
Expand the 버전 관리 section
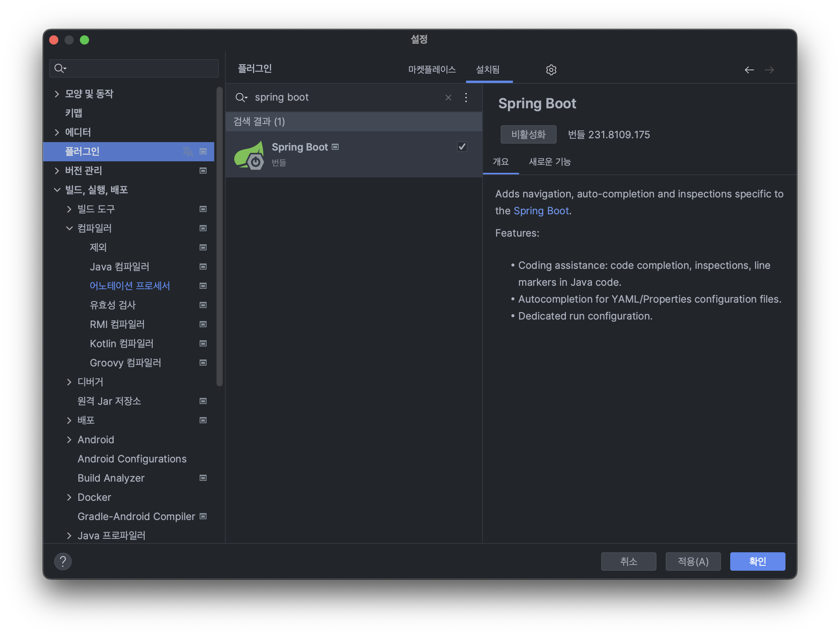(57, 171)
